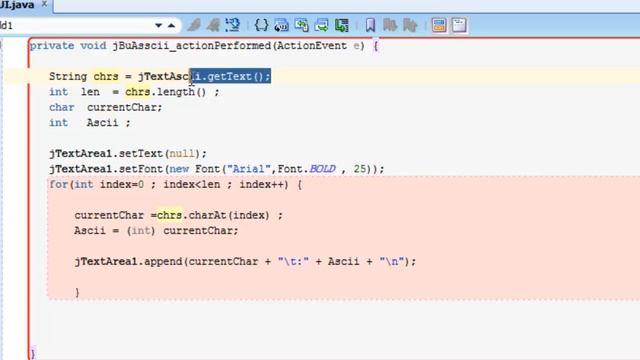
Task: Open the member quick-navigation dropdown arrow
Action: click(x=158, y=25)
